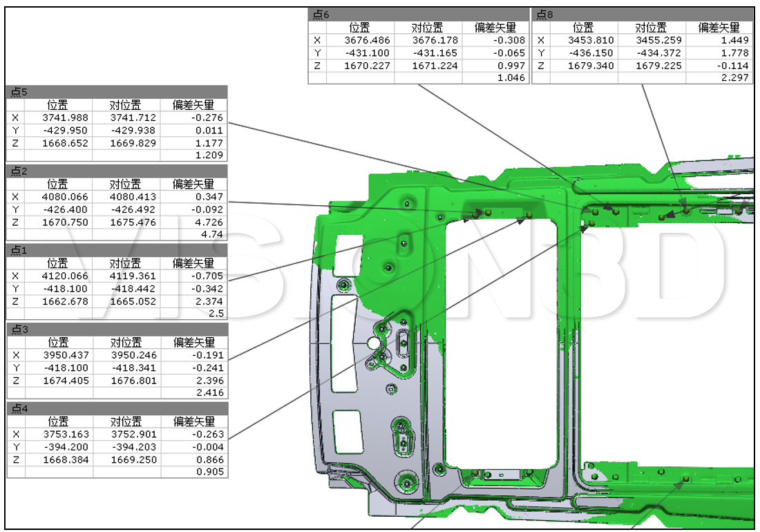
Task: Click 偏差矢量 column header in 点6 table
Action: click(x=495, y=28)
